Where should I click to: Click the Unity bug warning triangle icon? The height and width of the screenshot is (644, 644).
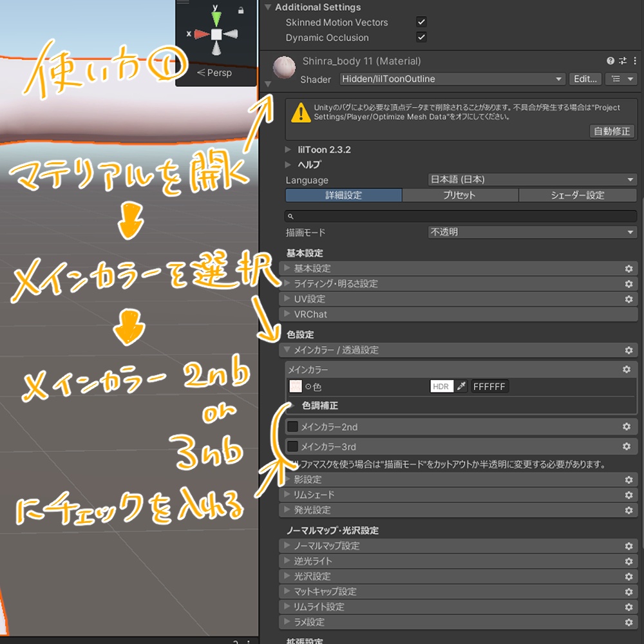click(x=301, y=113)
